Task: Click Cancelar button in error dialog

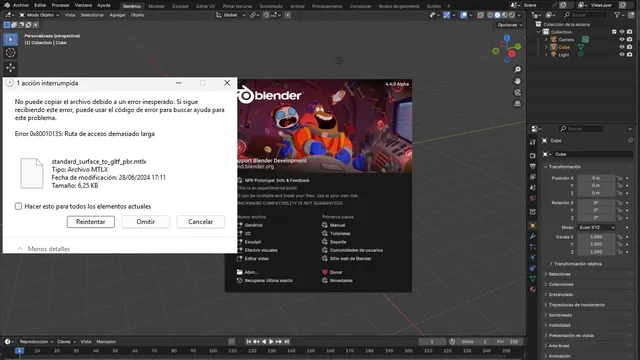Action: point(200,222)
